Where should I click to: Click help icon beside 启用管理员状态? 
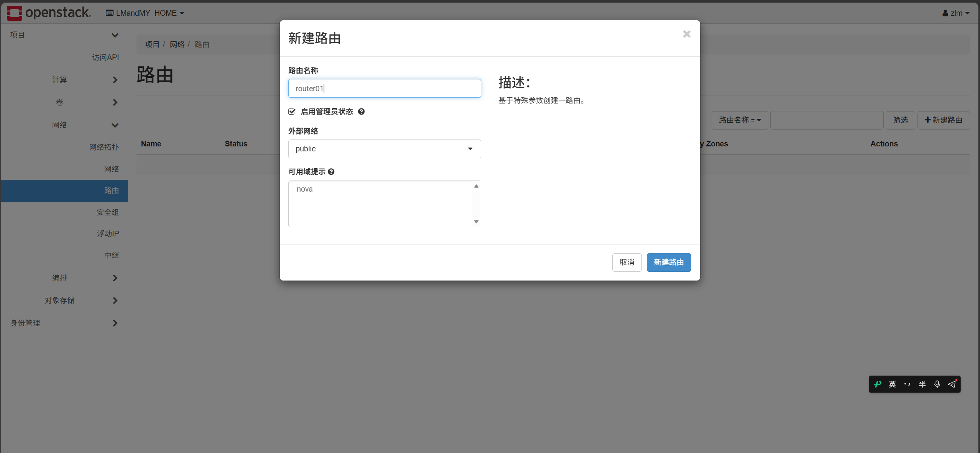click(x=361, y=112)
